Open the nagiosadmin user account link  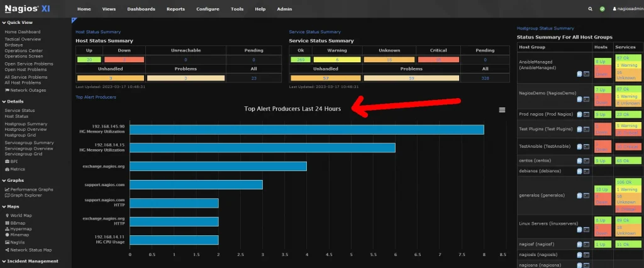tap(628, 9)
